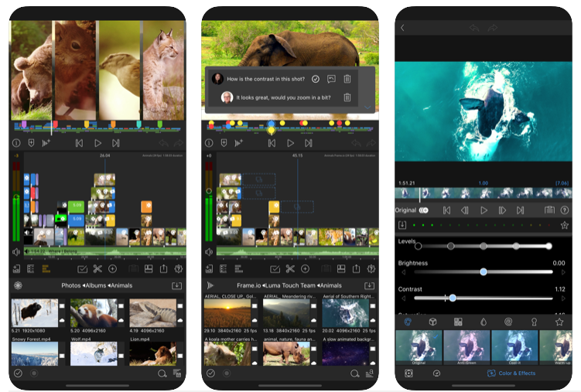Select the Aerial of Southern Right thumbnail
This screenshot has width=581, height=392.
345,313
